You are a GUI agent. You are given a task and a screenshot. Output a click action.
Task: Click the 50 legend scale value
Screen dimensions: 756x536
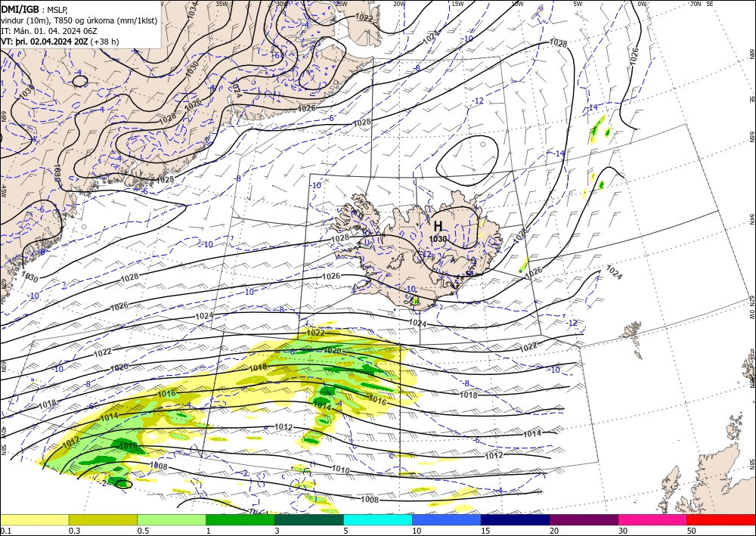click(692, 531)
